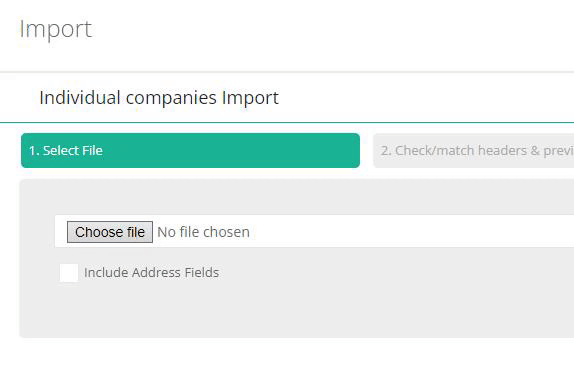This screenshot has height=386, width=574.
Task: Check the box beside Include Address Fields
Action: coord(69,273)
